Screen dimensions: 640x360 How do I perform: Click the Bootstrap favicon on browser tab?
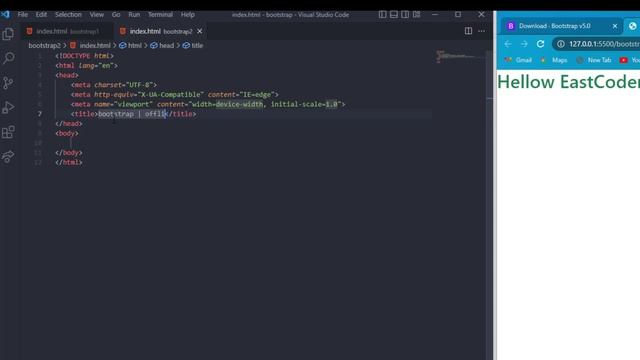pos(510,26)
